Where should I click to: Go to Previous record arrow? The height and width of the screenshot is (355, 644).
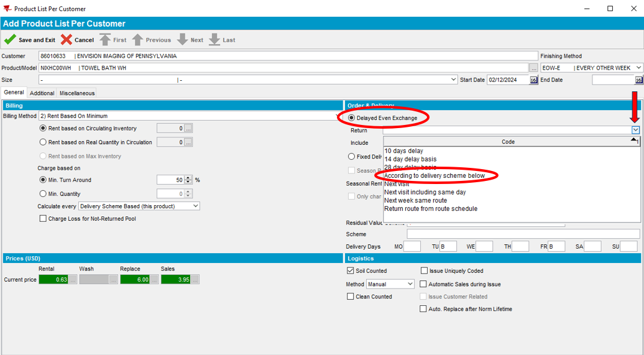click(138, 40)
